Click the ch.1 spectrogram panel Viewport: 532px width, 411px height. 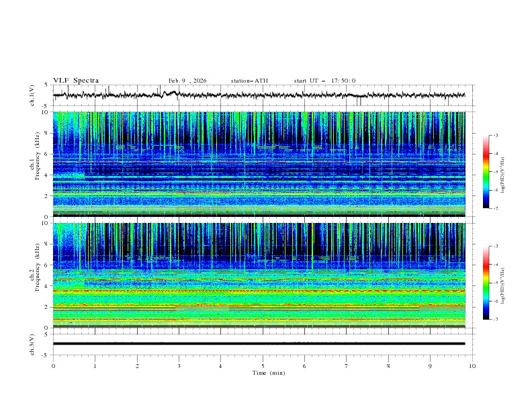pyautogui.click(x=259, y=164)
